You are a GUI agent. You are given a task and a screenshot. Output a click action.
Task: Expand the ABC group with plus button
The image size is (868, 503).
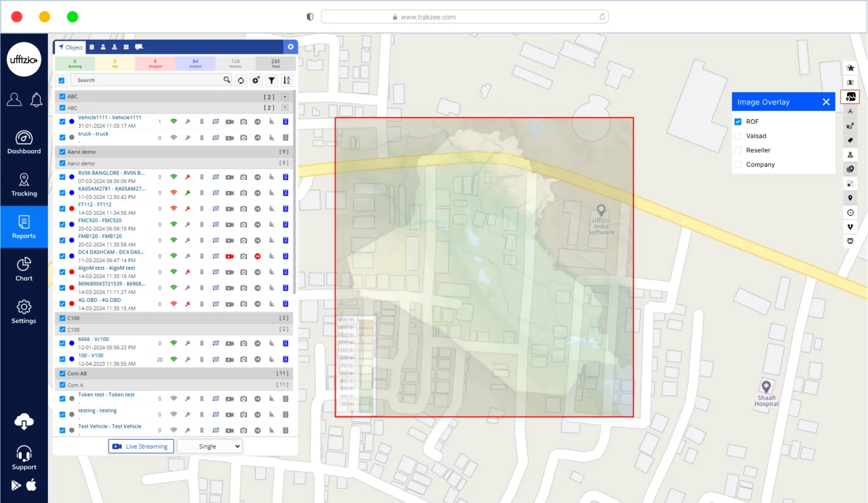click(x=285, y=97)
